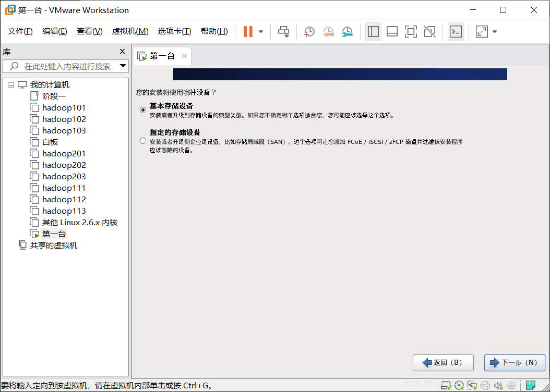
Task: Select the 阶段一 folder entry
Action: (54, 96)
